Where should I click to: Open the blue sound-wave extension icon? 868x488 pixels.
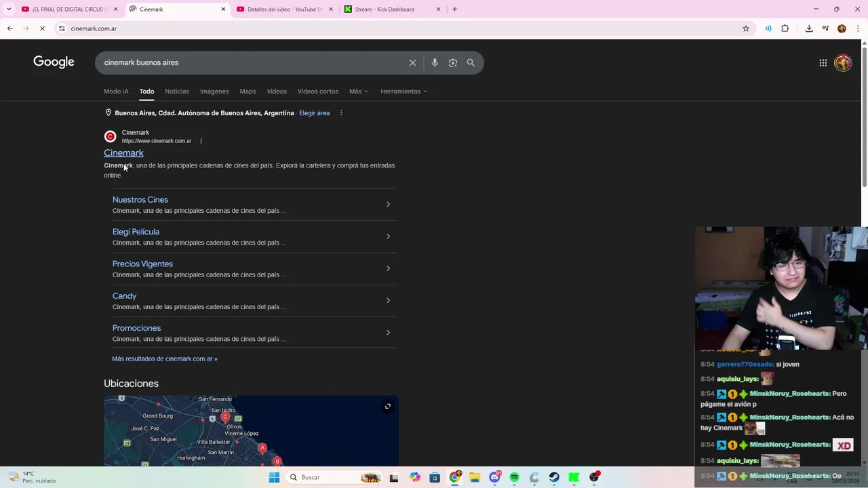click(x=768, y=28)
